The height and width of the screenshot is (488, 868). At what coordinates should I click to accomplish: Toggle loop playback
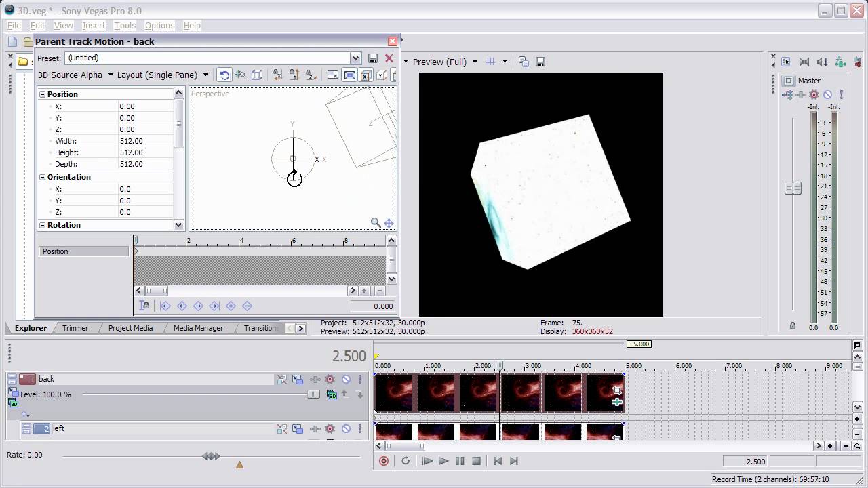[x=406, y=461]
